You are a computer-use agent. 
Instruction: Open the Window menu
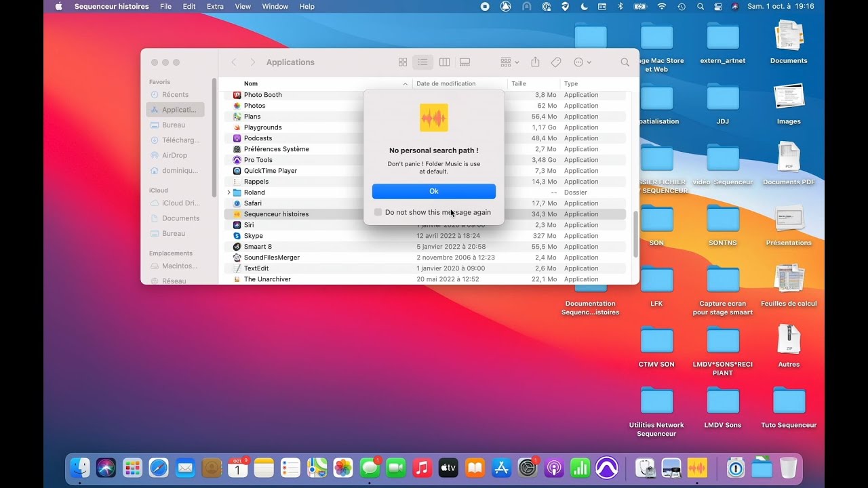(x=275, y=7)
